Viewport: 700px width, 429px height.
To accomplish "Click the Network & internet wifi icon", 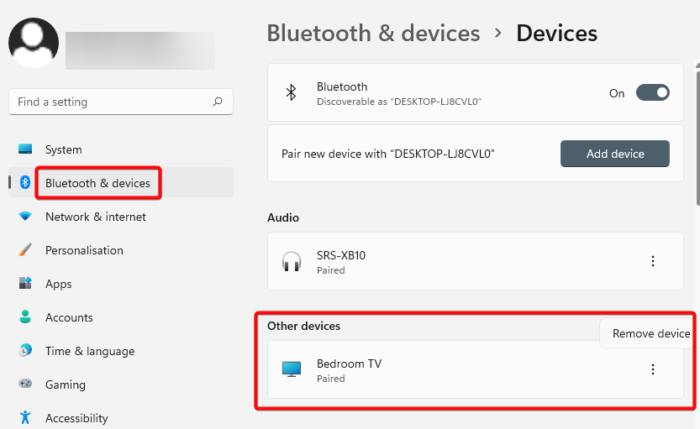I will tap(26, 216).
